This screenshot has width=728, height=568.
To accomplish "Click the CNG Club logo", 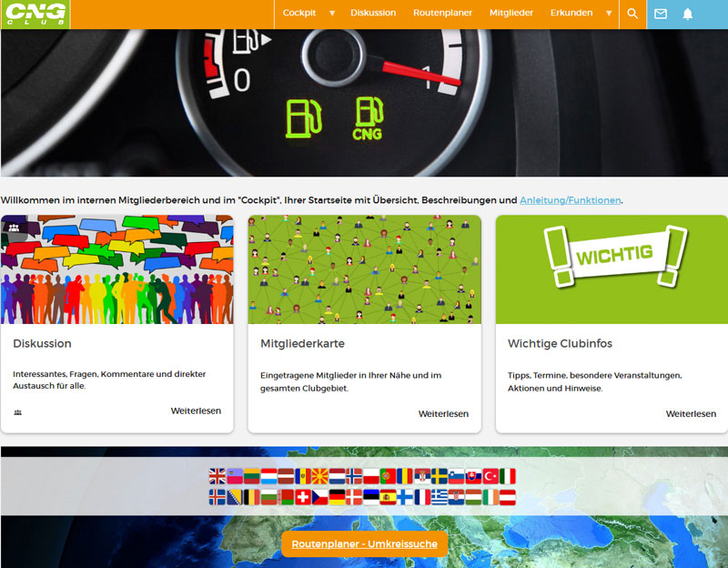I will 35,14.
